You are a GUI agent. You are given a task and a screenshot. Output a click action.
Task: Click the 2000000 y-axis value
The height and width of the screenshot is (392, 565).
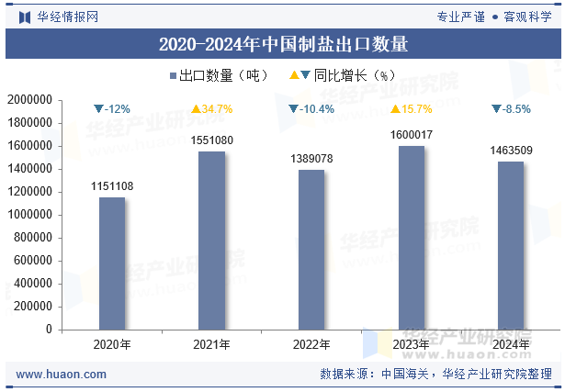(x=30, y=100)
